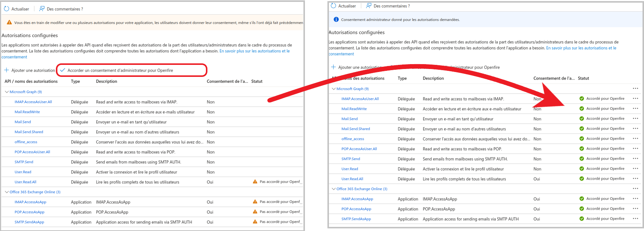
Task: Select 'Envoyer un e-mail en tant qu'utilisateur' left panel
Action: click(x=131, y=122)
